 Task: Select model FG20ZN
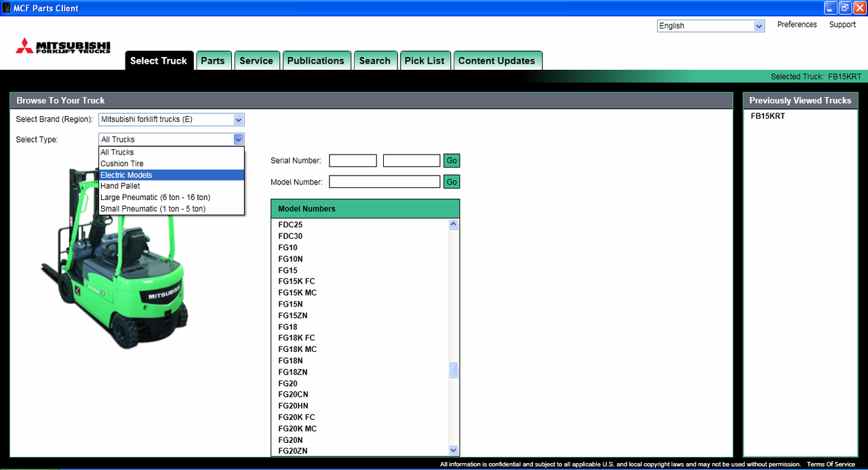tap(293, 451)
